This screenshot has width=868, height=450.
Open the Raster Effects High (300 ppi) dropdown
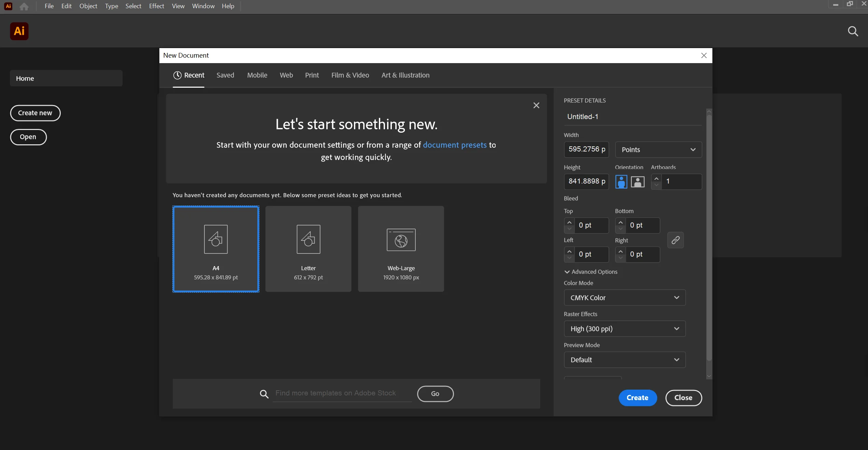(x=624, y=329)
